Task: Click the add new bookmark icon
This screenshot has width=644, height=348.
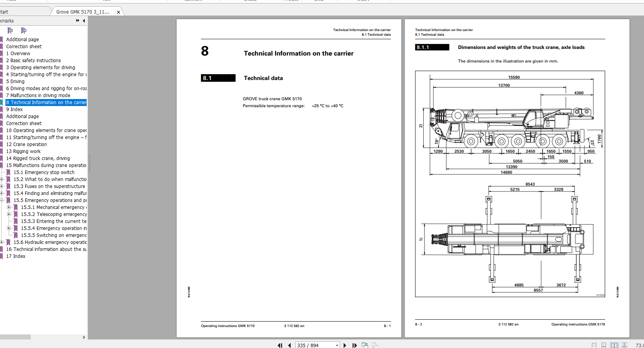Action: pyautogui.click(x=10, y=31)
